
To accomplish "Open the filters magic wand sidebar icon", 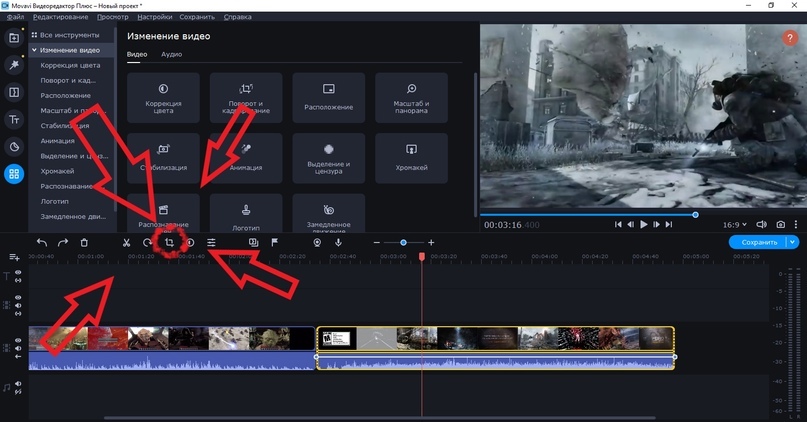I will tap(14, 65).
